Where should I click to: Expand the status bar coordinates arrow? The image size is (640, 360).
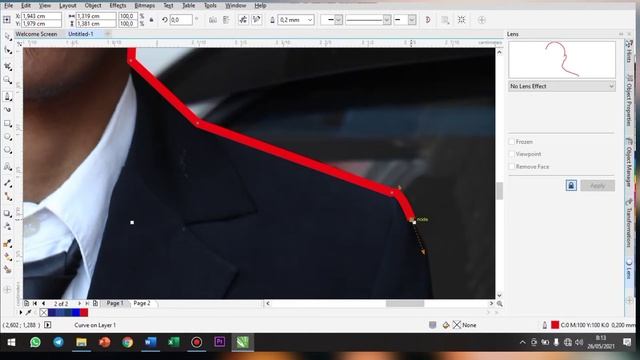coord(48,325)
